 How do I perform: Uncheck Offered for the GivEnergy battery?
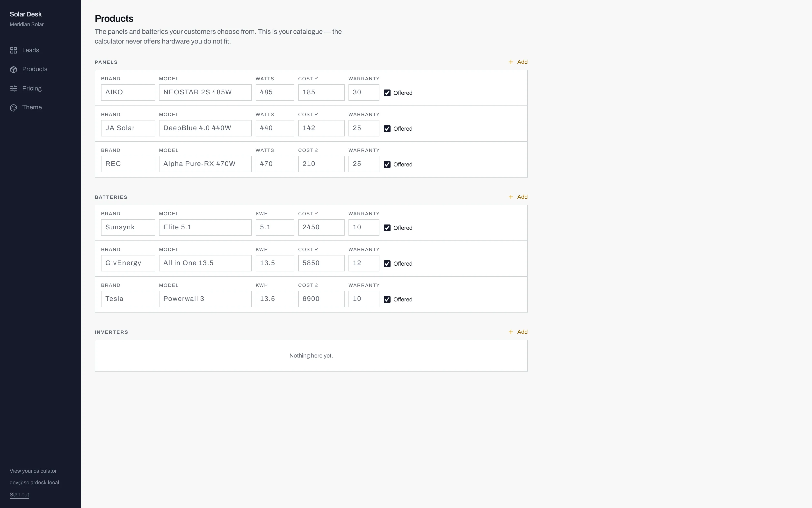(x=387, y=264)
